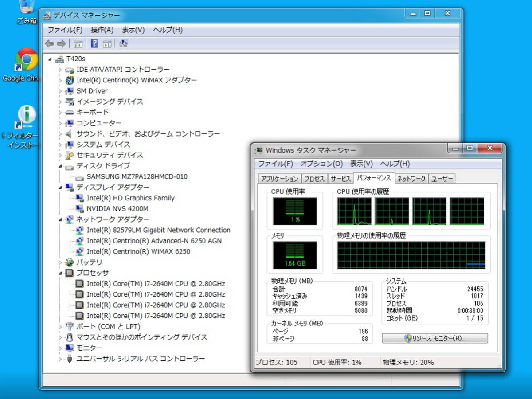Click the リソース モニター(R)... button

coord(434,338)
